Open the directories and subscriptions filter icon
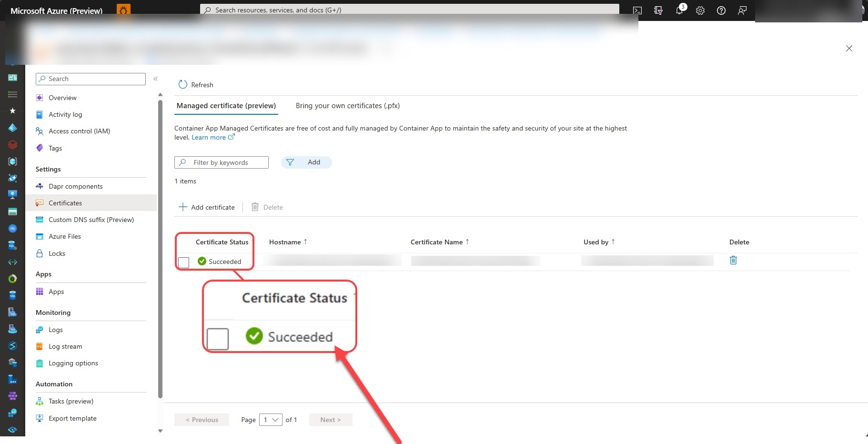Screen dimensions: 868x444 658,10
